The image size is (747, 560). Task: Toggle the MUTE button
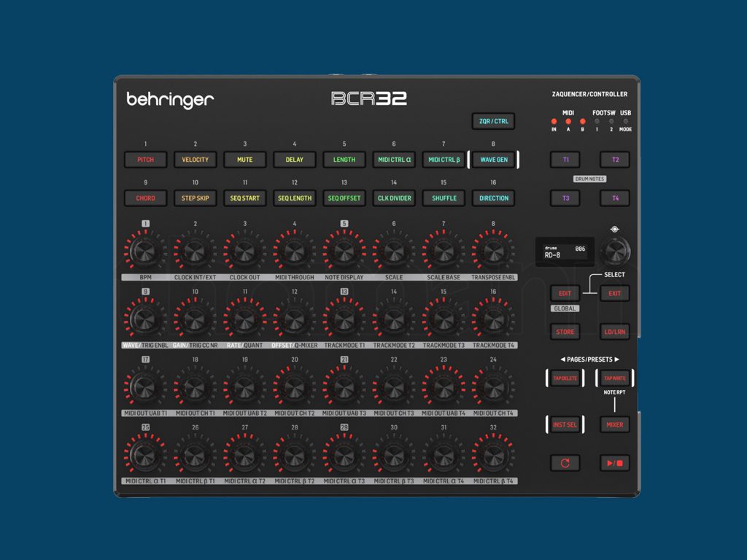(245, 160)
